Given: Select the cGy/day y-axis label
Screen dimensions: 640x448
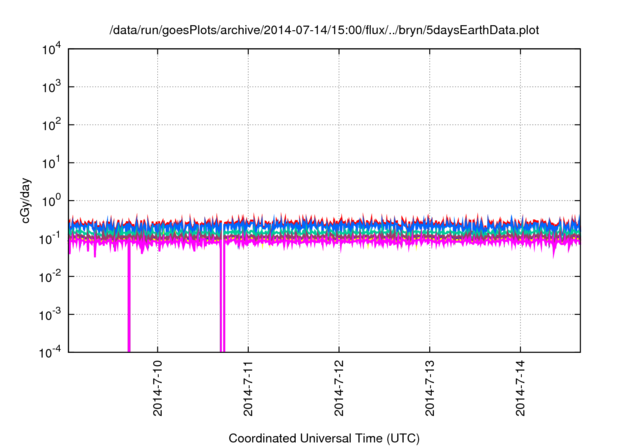Looking at the screenshot, I should coord(26,200).
